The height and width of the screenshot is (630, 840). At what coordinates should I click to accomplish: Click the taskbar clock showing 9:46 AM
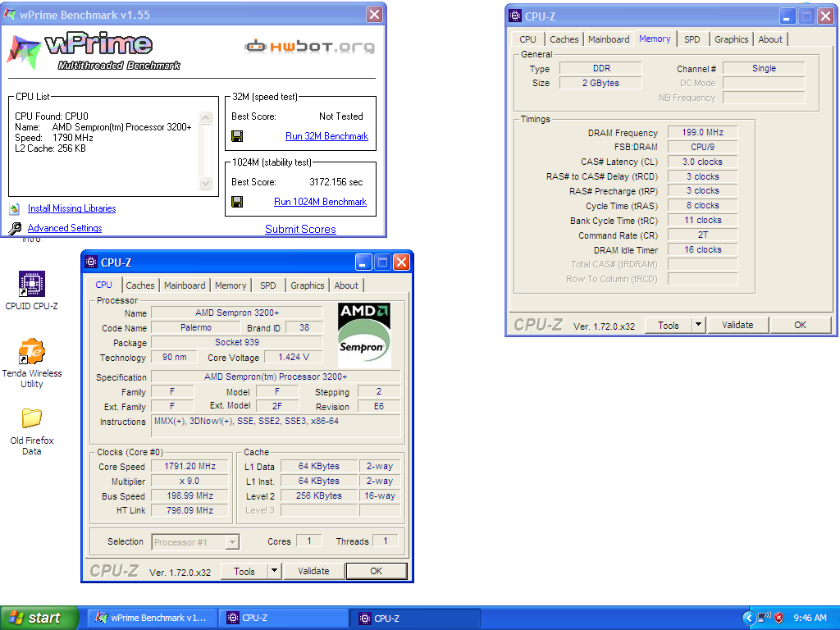[810, 618]
